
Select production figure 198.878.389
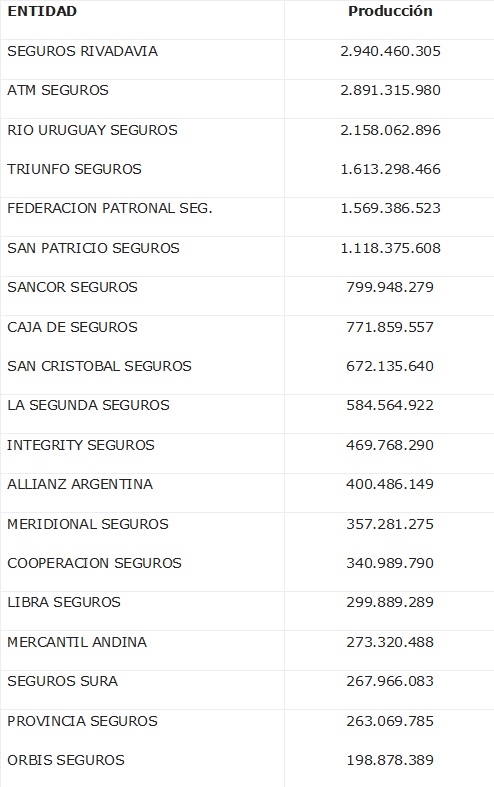(x=390, y=760)
